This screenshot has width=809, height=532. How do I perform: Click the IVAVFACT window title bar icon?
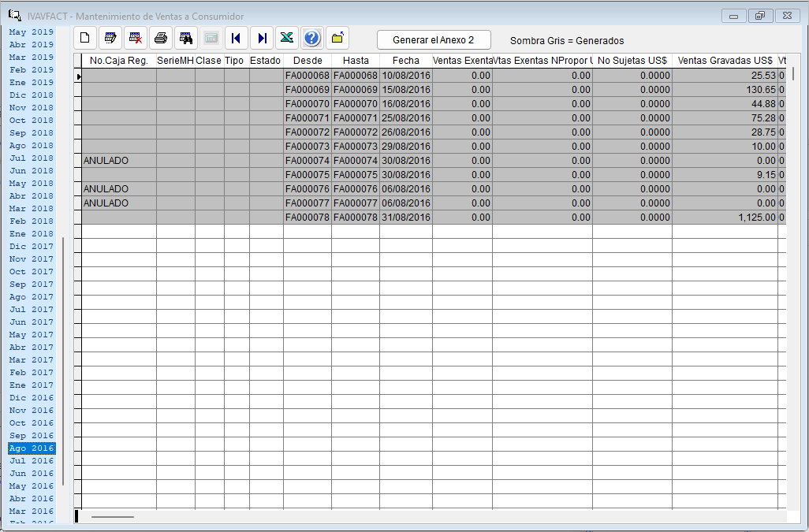click(x=14, y=16)
